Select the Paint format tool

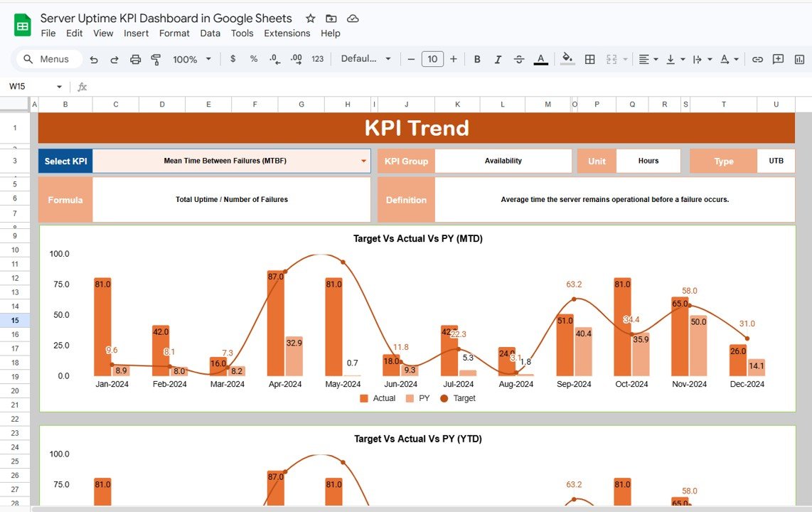pyautogui.click(x=156, y=59)
